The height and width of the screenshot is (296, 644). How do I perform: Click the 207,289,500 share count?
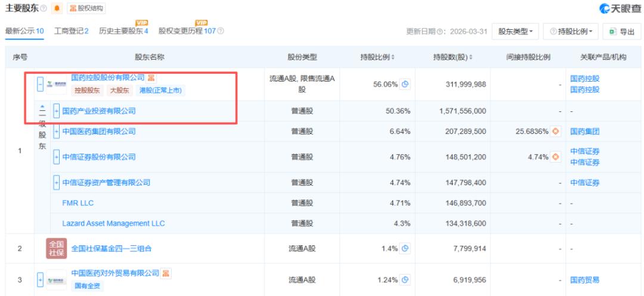coord(466,132)
